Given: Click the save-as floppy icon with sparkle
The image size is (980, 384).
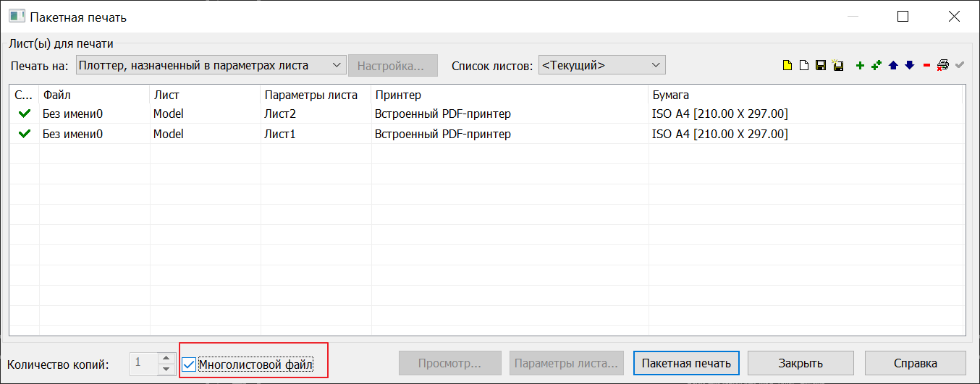Looking at the screenshot, I should click(837, 66).
